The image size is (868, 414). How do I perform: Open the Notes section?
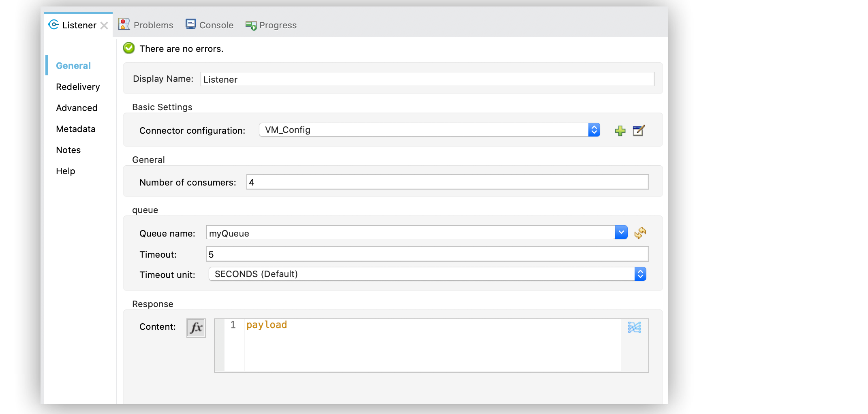[x=68, y=150]
